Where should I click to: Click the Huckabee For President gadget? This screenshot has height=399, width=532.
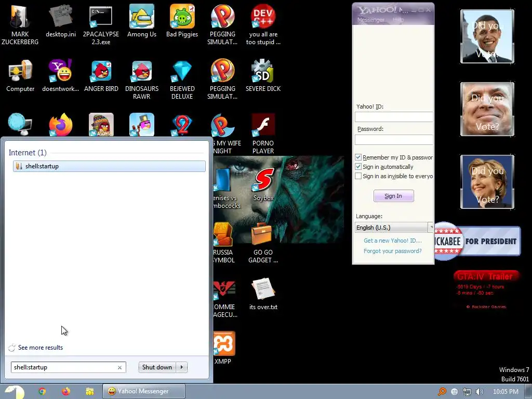click(x=477, y=241)
